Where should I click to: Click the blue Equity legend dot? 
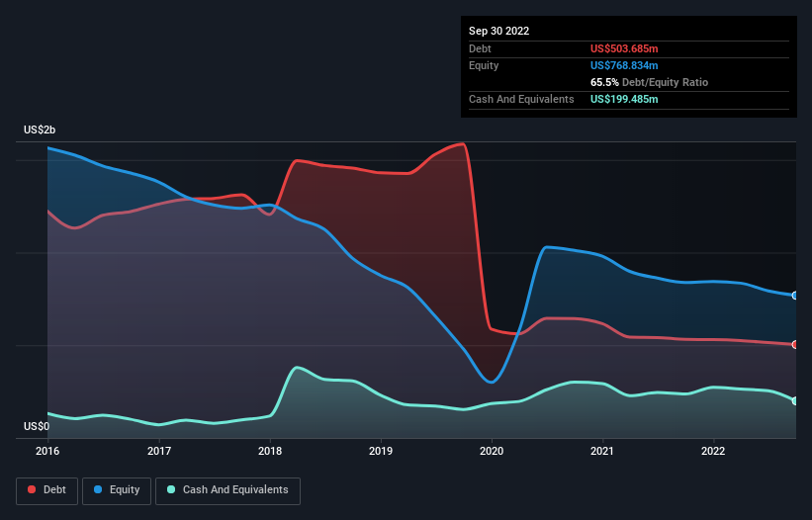pos(98,489)
